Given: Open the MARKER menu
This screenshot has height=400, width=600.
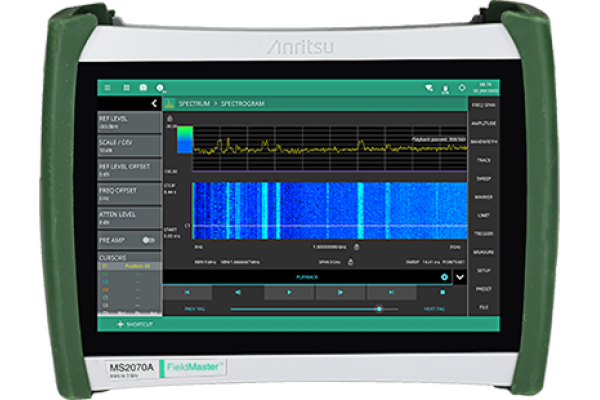Looking at the screenshot, I should click(x=484, y=197).
